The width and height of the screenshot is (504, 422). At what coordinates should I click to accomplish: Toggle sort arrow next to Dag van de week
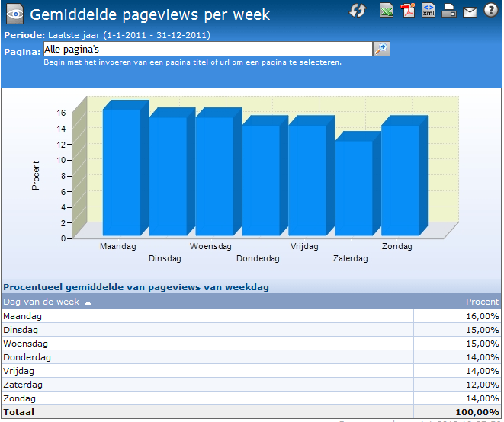coord(88,302)
